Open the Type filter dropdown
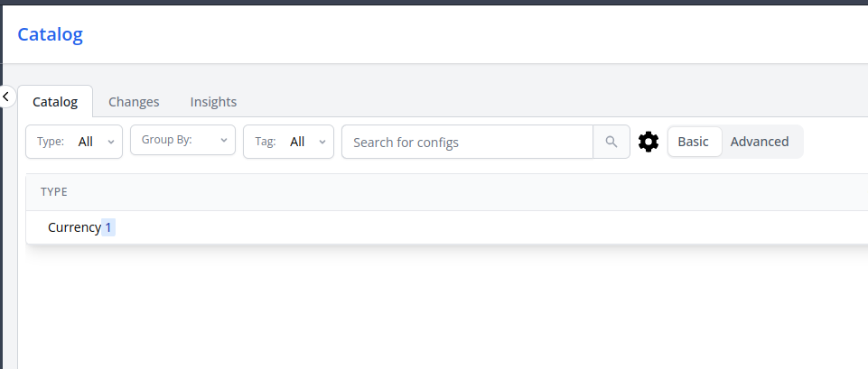Screen dimensions: 868x369 pos(74,142)
